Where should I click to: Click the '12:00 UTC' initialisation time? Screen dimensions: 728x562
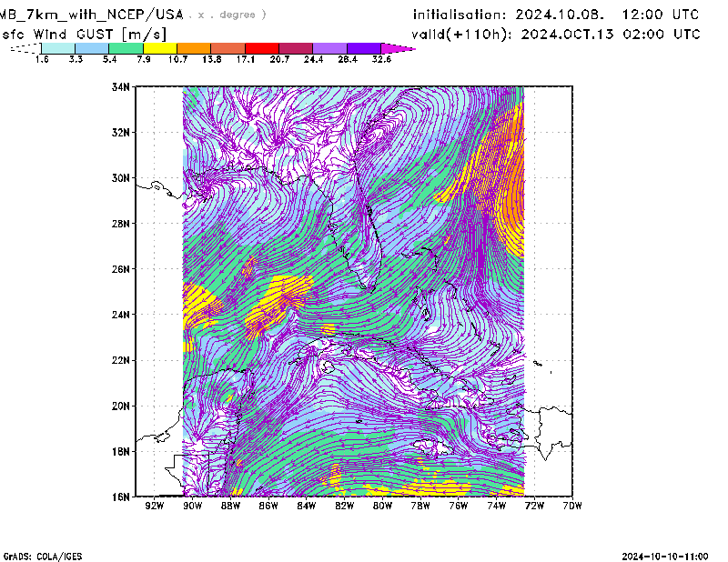661,15
